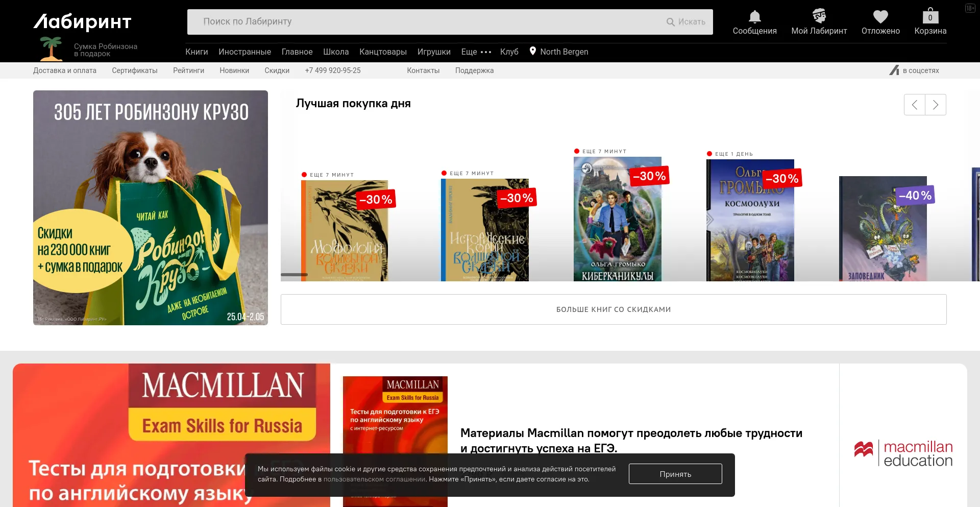Click the 'Сумка Робинзона в подарок' promo text
The width and height of the screenshot is (980, 507).
[106, 50]
